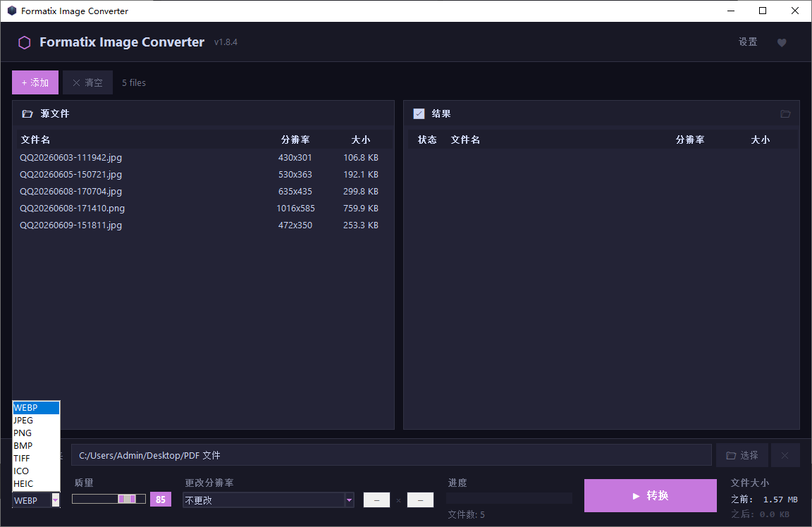Select WEBP in format list

36,407
